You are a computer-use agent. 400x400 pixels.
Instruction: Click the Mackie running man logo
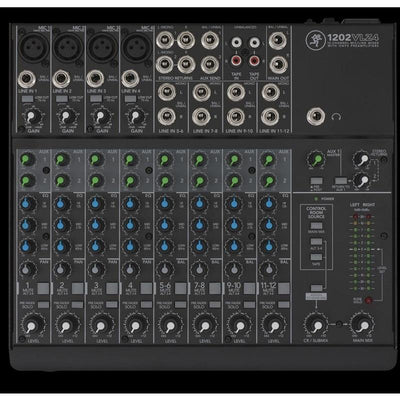pos(315,40)
